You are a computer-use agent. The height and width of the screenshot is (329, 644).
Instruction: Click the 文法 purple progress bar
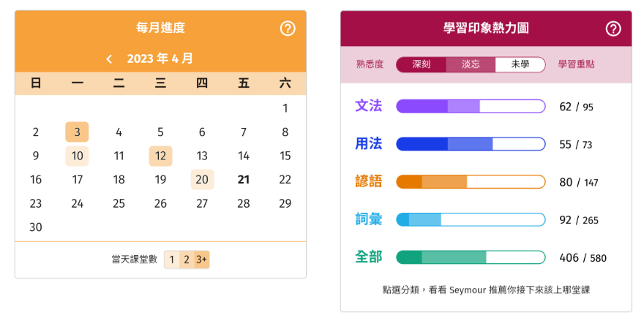471,107
